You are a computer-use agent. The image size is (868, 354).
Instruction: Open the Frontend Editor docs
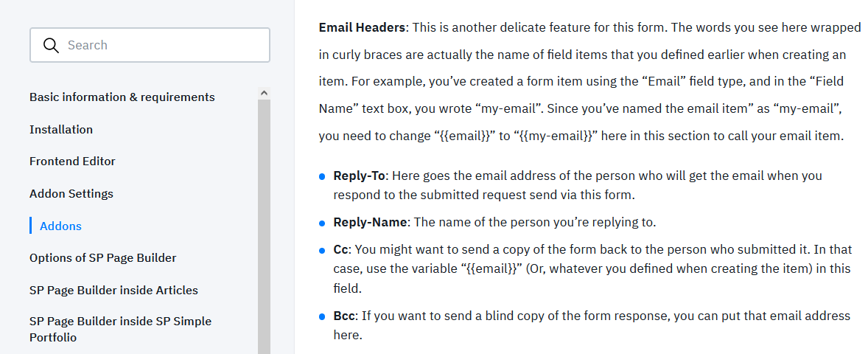[x=72, y=162]
